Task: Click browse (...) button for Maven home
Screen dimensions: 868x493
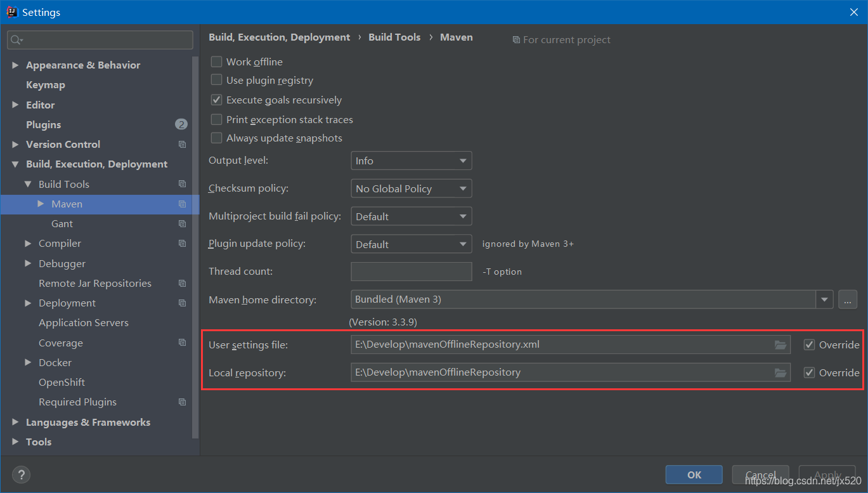Action: coord(848,299)
